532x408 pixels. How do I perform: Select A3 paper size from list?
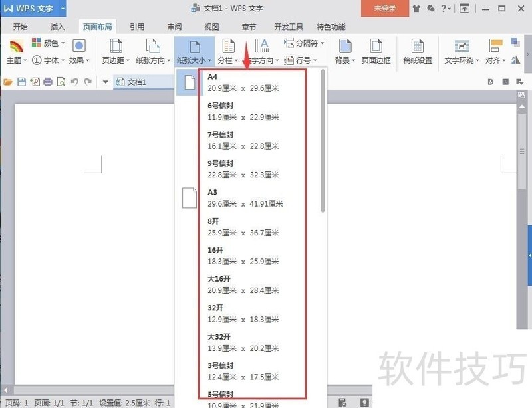[246, 198]
